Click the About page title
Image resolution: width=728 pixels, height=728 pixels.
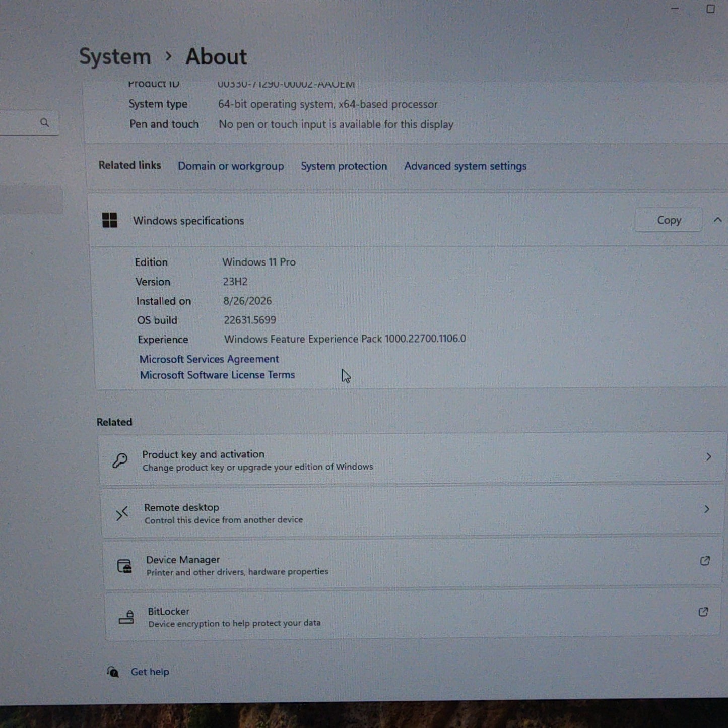point(216,56)
